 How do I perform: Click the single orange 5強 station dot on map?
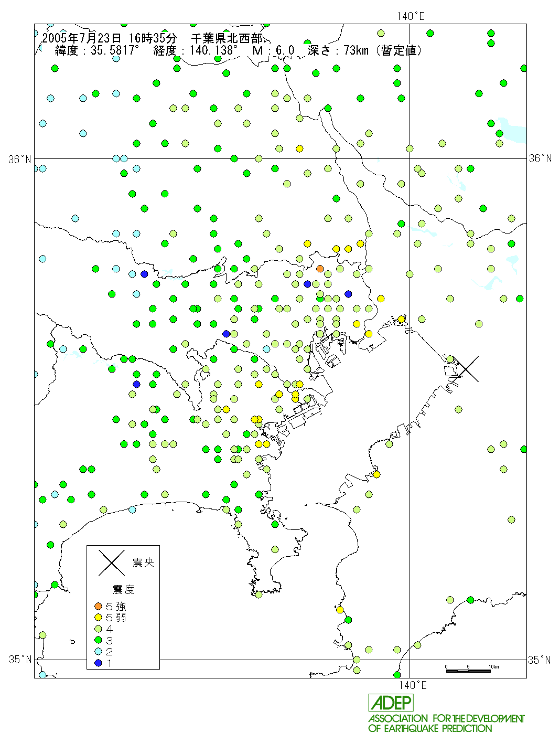[320, 269]
